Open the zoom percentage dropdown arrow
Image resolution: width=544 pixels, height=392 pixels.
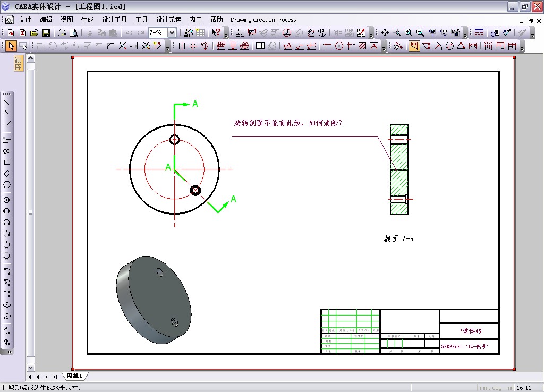pos(172,32)
